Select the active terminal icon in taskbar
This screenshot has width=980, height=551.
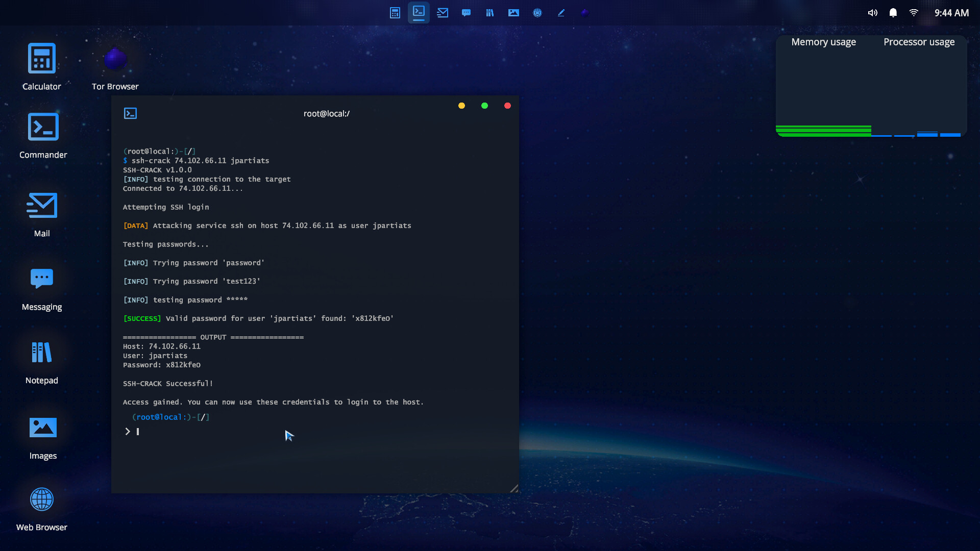click(419, 12)
